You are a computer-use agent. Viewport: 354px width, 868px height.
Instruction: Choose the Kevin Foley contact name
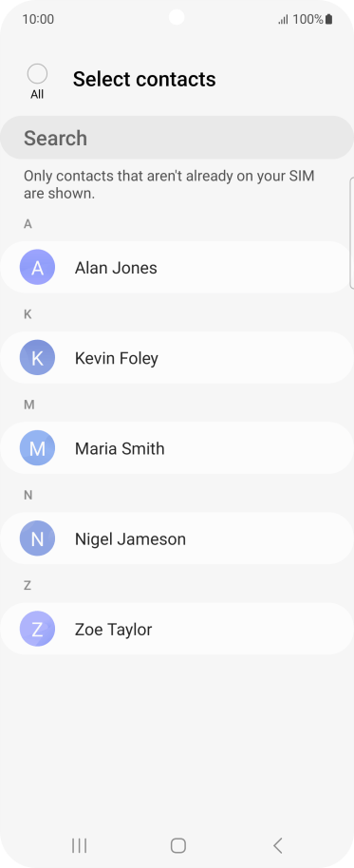(117, 358)
